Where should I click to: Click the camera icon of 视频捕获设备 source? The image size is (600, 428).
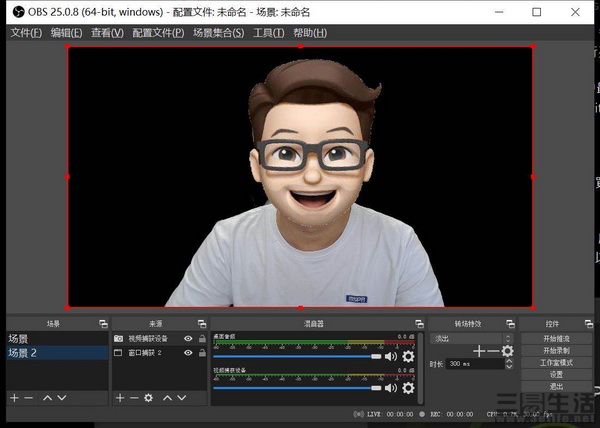point(118,338)
